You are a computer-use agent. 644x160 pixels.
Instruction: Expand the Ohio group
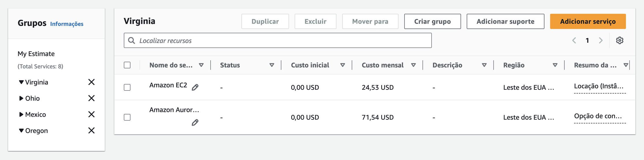21,98
